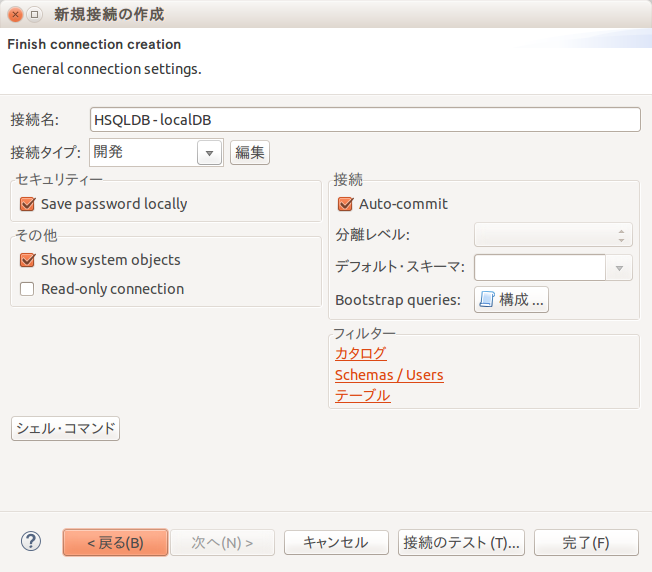Click the 接続名 input field

tap(365, 120)
